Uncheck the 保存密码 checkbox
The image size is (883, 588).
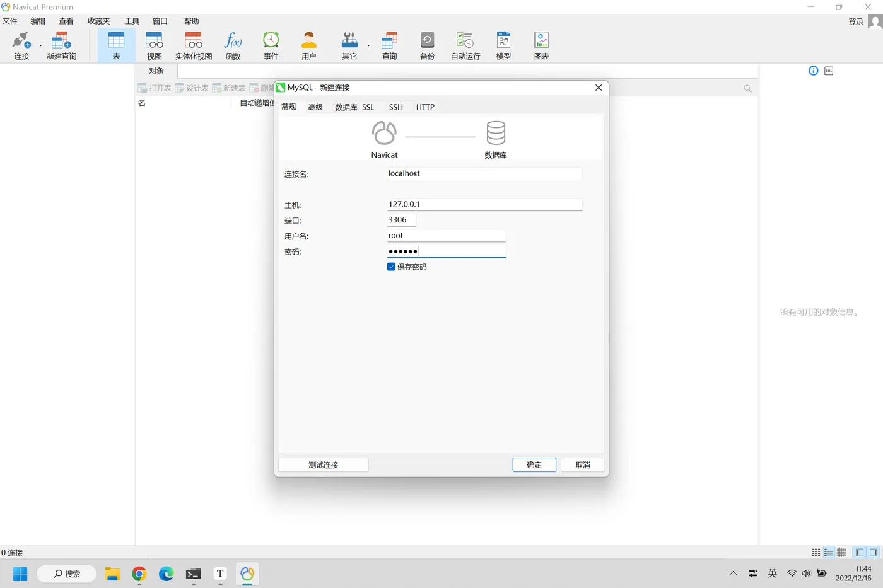pos(391,267)
